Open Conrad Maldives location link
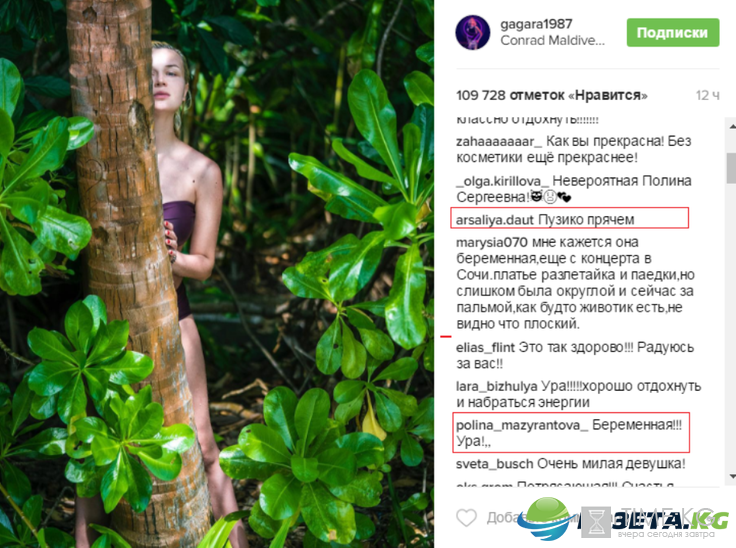Screen dimensions: 736x548 click(x=552, y=40)
